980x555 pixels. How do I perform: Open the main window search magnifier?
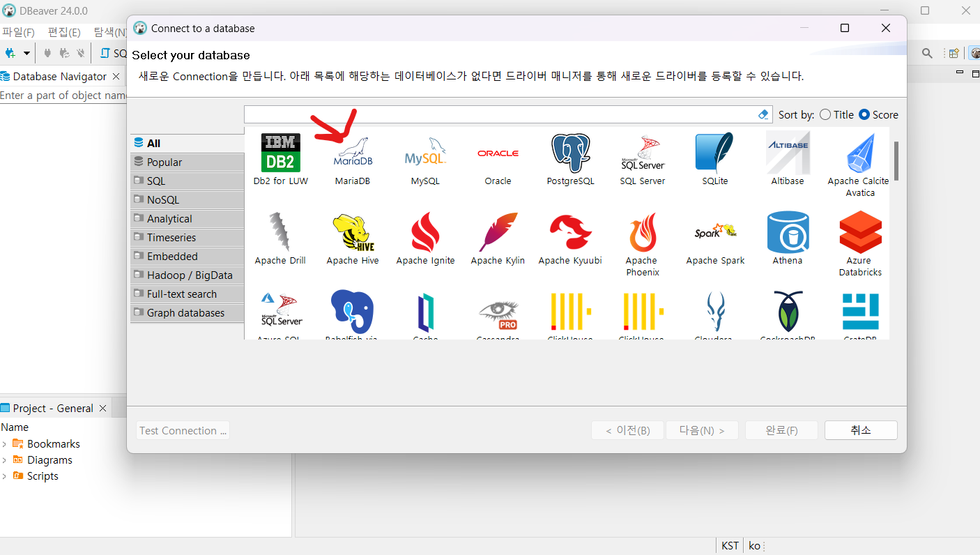point(927,53)
